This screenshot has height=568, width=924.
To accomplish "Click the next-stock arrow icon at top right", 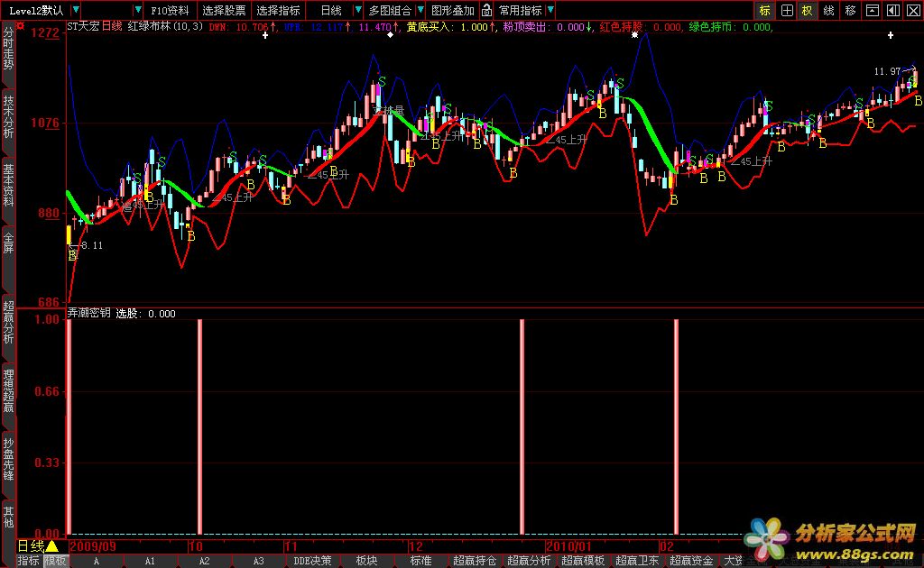I will pyautogui.click(x=912, y=11).
